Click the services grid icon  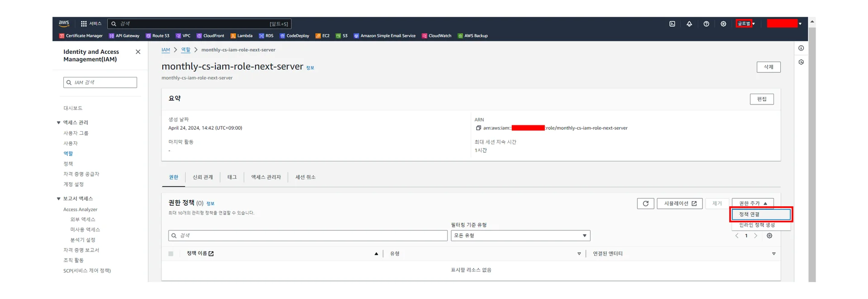coord(84,24)
